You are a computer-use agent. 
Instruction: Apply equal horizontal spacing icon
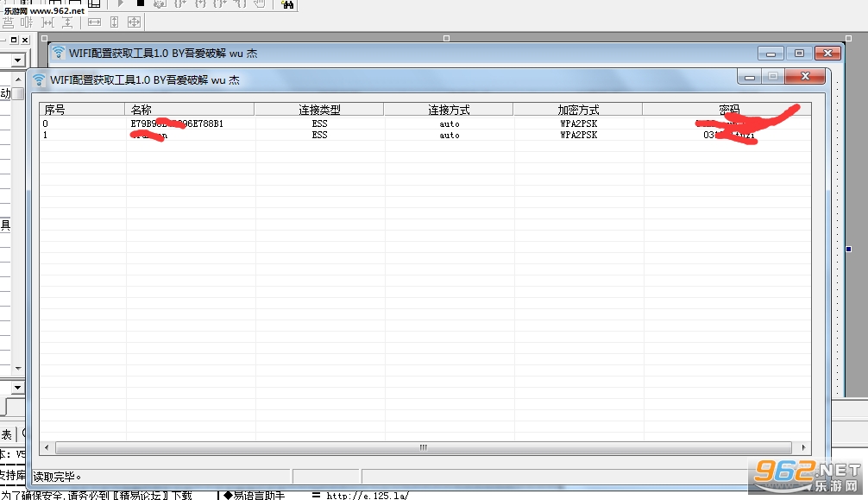48,22
